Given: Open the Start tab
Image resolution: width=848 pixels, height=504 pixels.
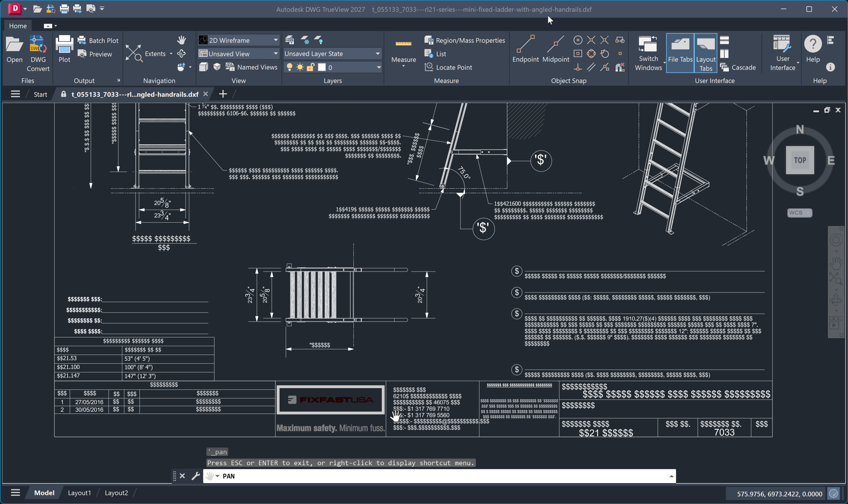Looking at the screenshot, I should point(40,94).
